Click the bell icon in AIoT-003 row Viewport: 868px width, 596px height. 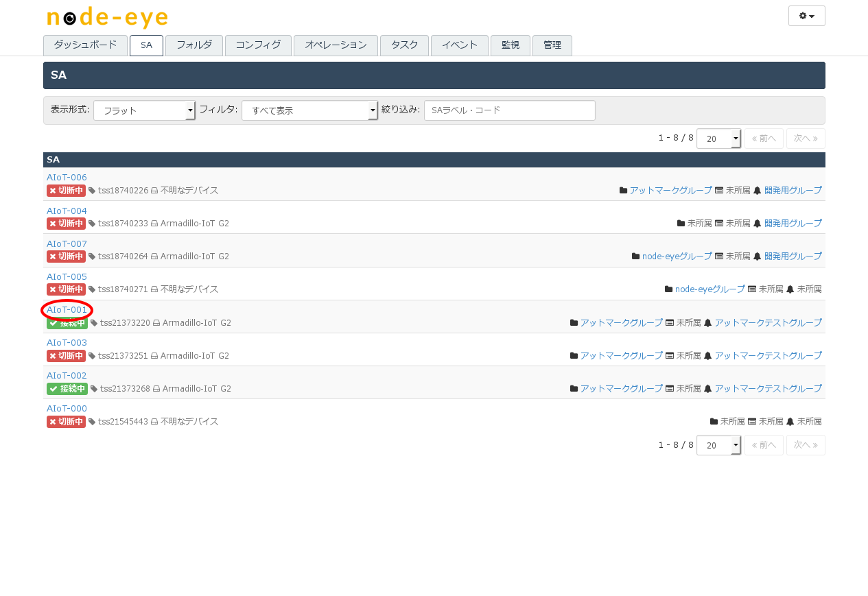click(707, 355)
